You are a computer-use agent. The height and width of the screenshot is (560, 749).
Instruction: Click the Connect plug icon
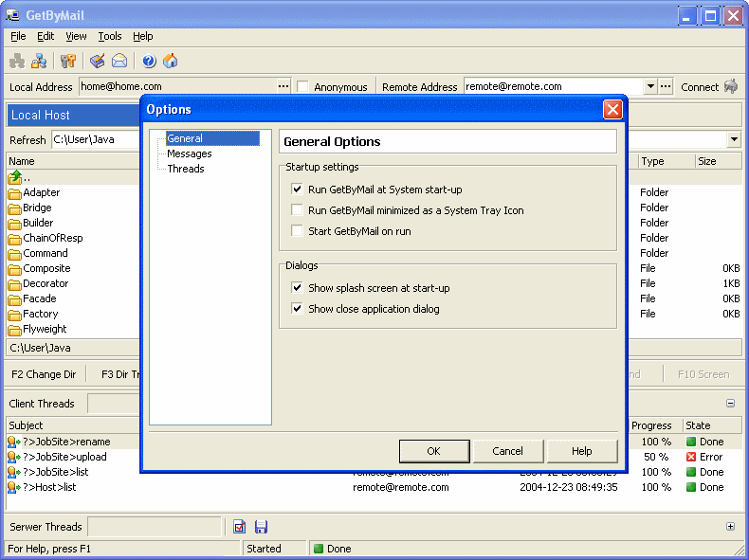731,86
